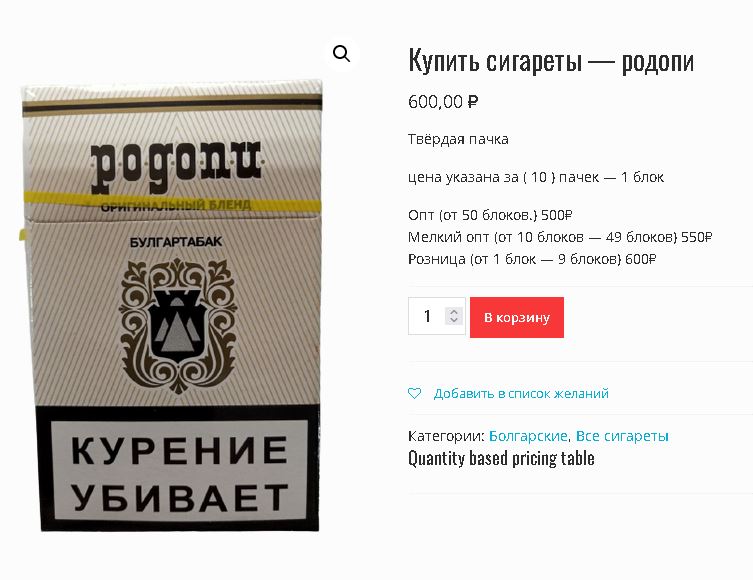Open the Болгарские category link
This screenshot has height=580, width=753.
[x=528, y=436]
